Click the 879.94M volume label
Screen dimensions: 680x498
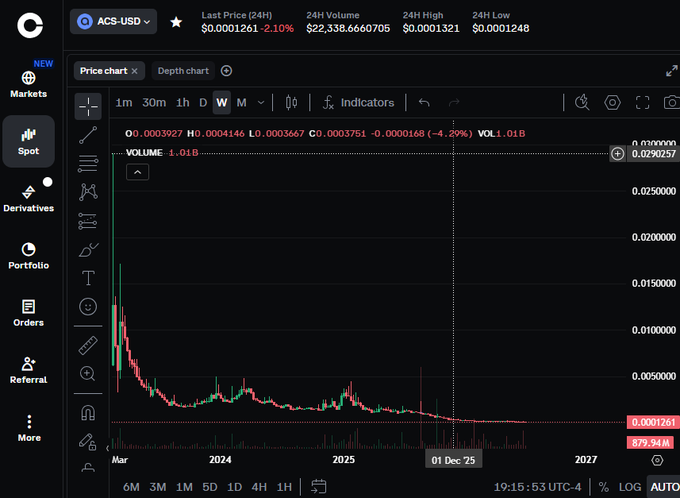[650, 443]
